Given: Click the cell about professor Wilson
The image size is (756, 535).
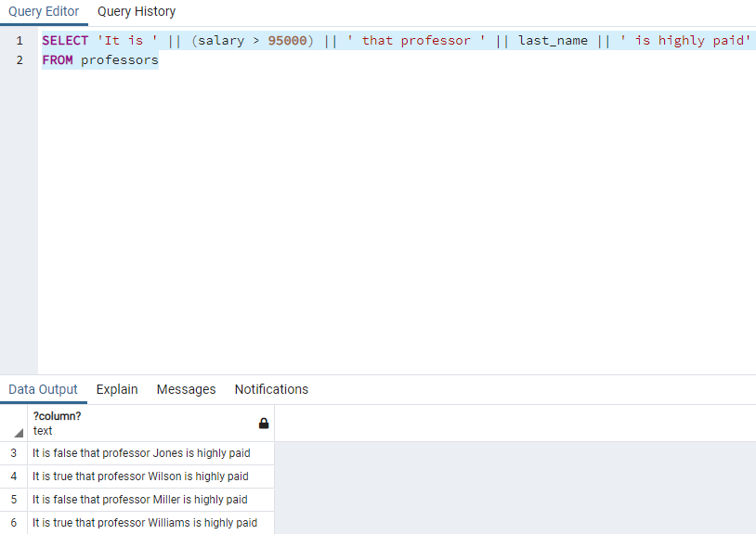Looking at the screenshot, I should 150,476.
